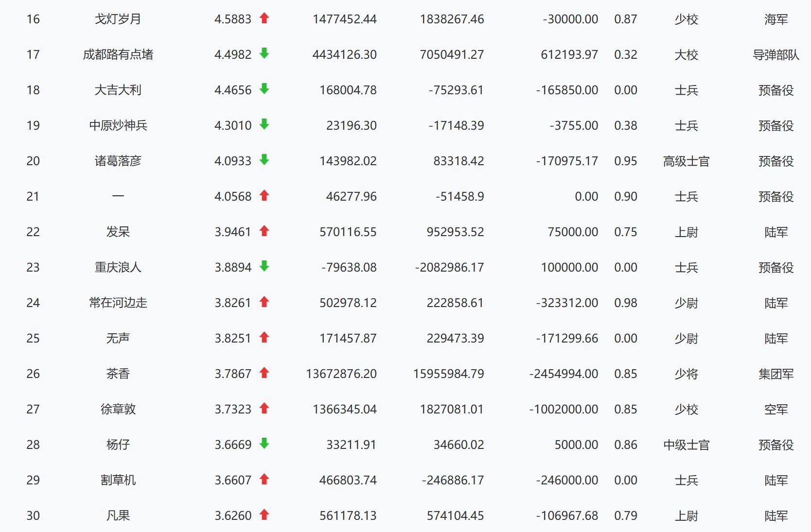
Task: Click the red up arrow beside 4.5883
Action: pyautogui.click(x=264, y=18)
